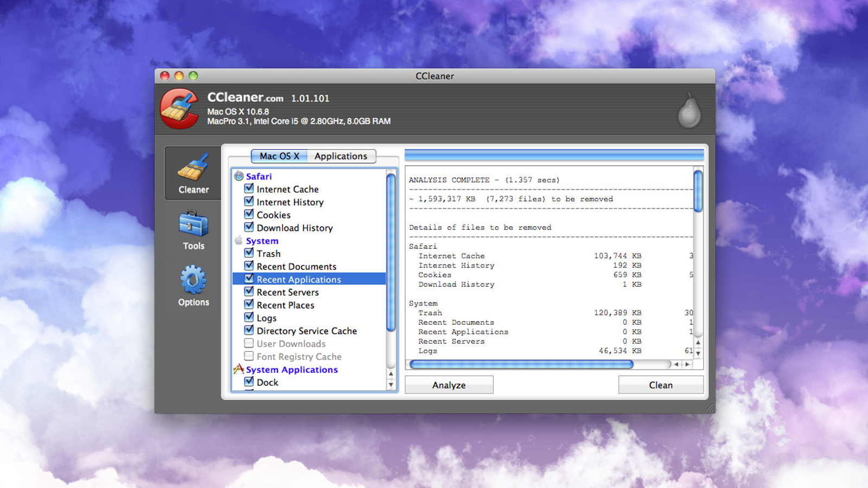
Task: Switch to the Applications tab
Action: tap(341, 156)
